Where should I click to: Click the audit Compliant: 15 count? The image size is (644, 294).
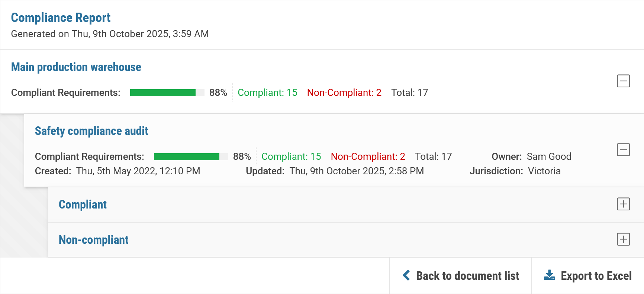(291, 156)
